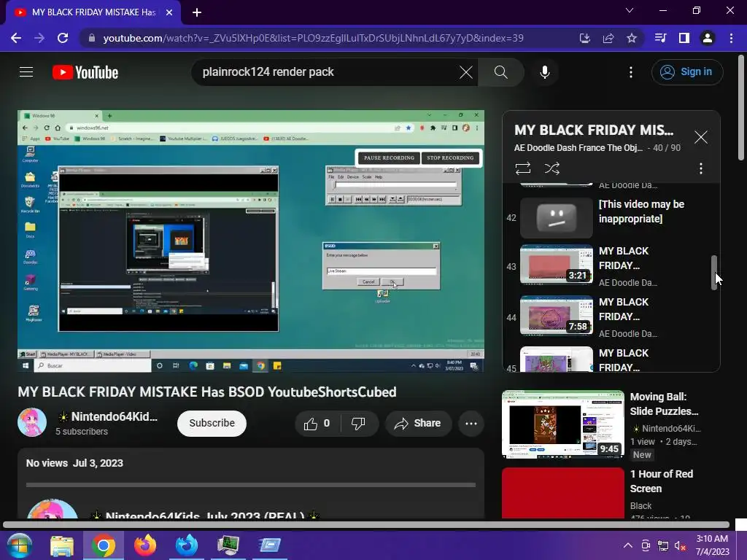
Task: Toggle browser side panel
Action: pos(684,38)
